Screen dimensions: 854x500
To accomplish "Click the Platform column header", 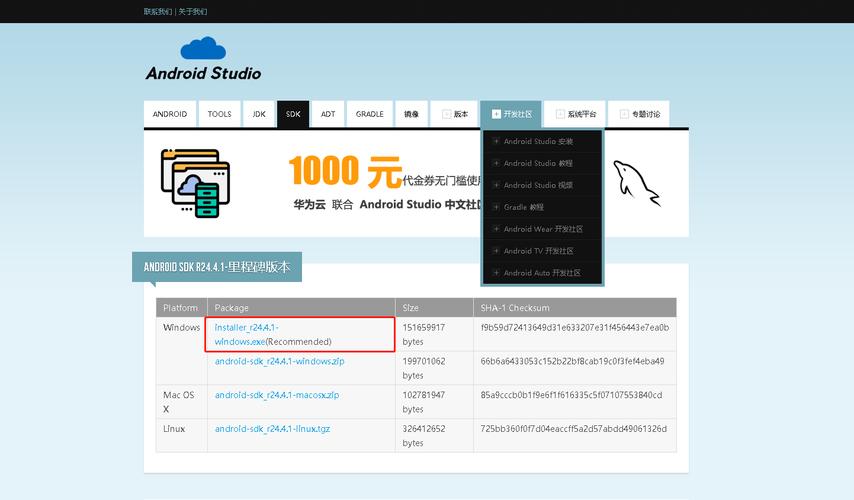I will coord(180,308).
